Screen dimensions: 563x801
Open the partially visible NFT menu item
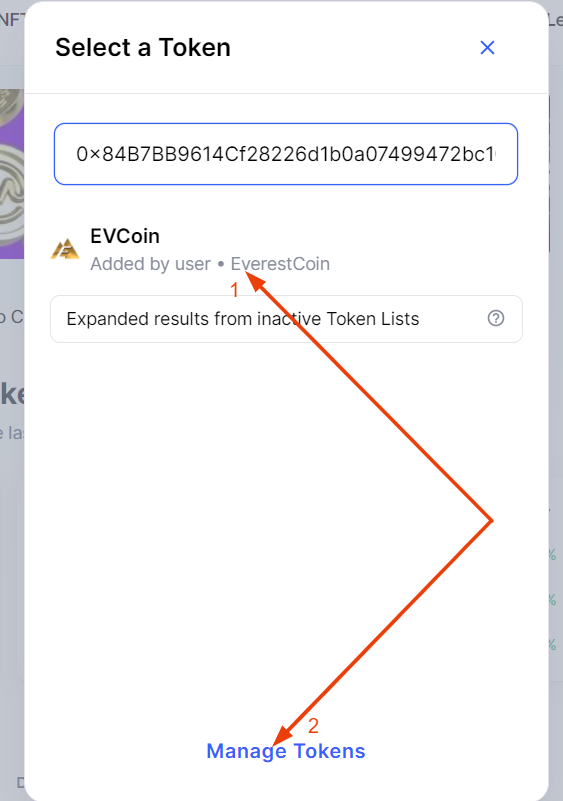pyautogui.click(x=11, y=19)
